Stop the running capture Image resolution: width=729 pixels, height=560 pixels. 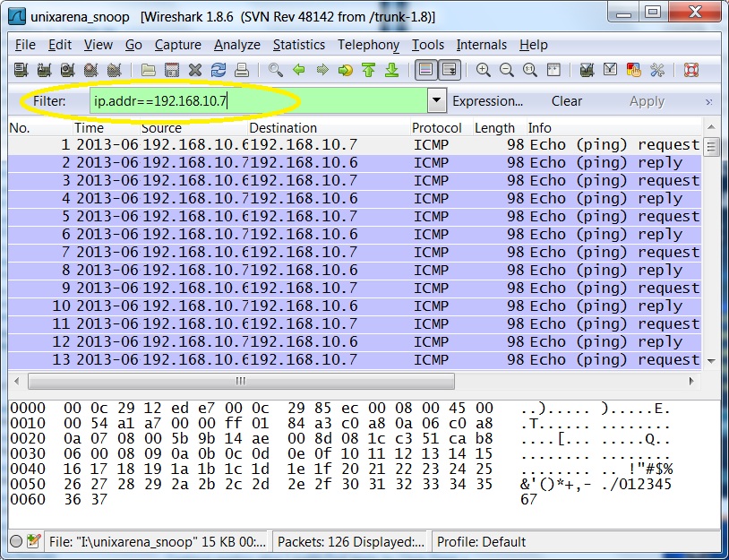[90, 70]
